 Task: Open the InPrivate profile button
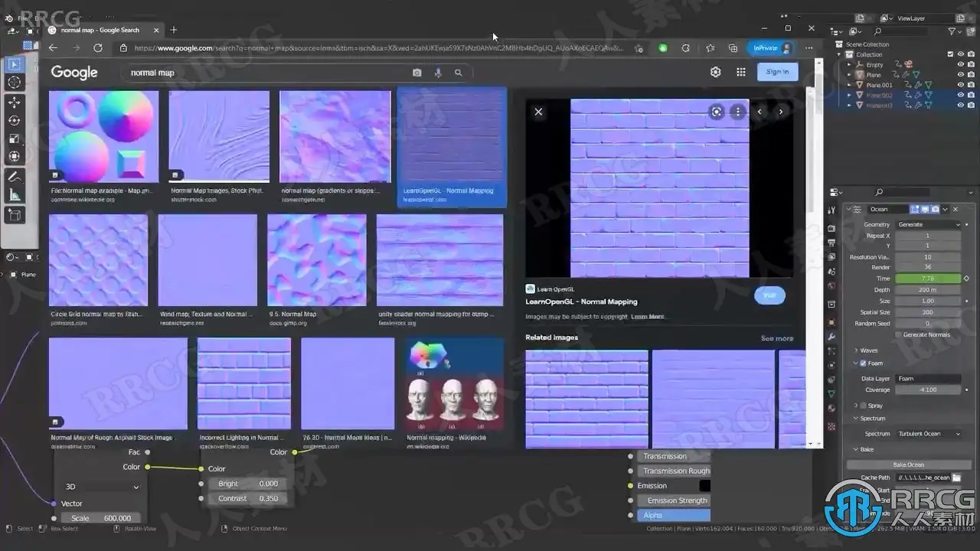770,47
